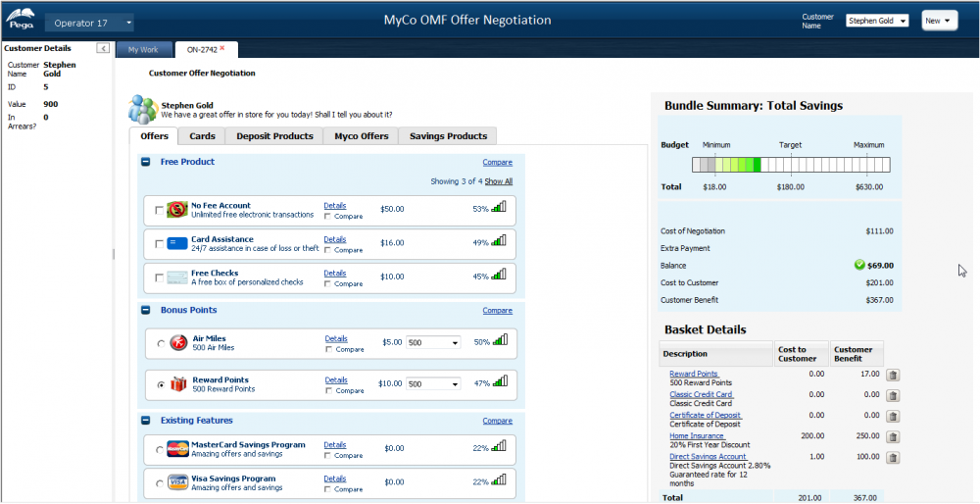Viewport: 980px width, 504px height.
Task: Open the Operator 17 dropdown
Action: click(89, 24)
